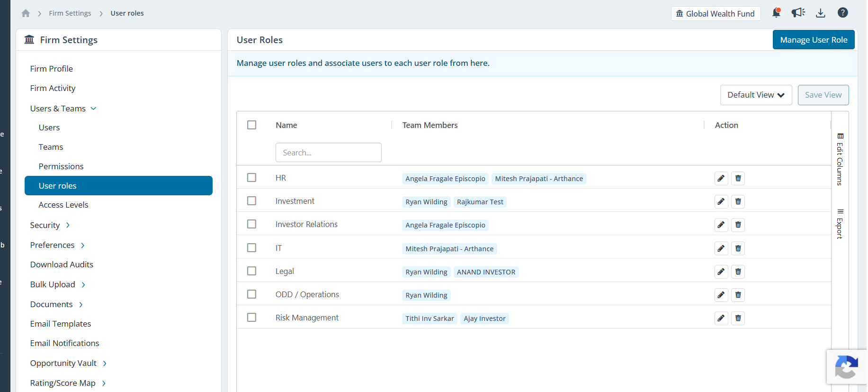The width and height of the screenshot is (868, 392).
Task: Open the Global Wealth Fund firm selector
Action: (716, 14)
